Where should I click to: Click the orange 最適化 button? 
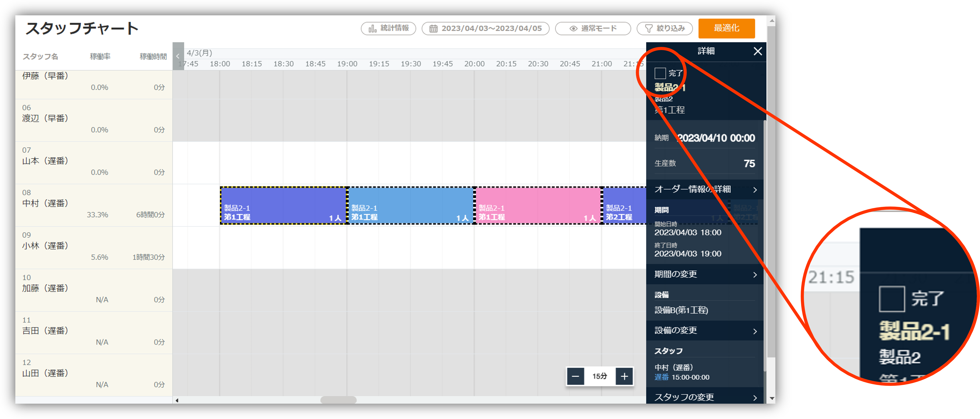pyautogui.click(x=726, y=28)
